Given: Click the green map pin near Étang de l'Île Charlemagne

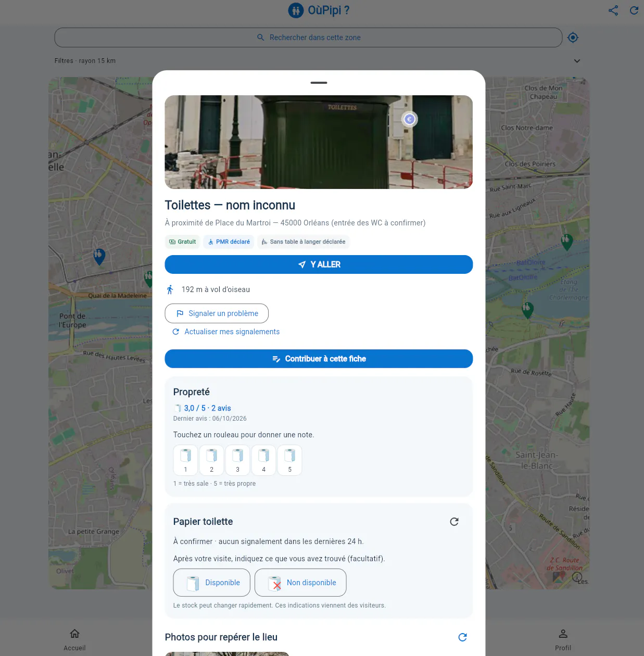Looking at the screenshot, I should (528, 310).
